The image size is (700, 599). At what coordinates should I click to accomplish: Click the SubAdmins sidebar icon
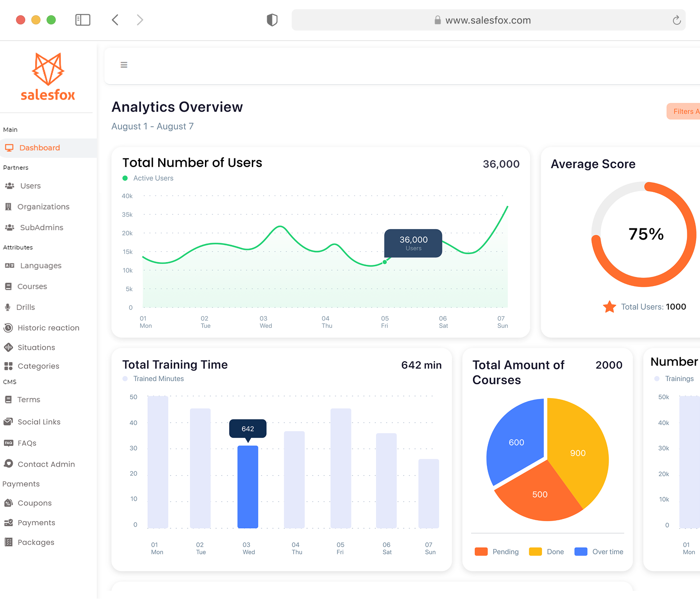point(9,227)
